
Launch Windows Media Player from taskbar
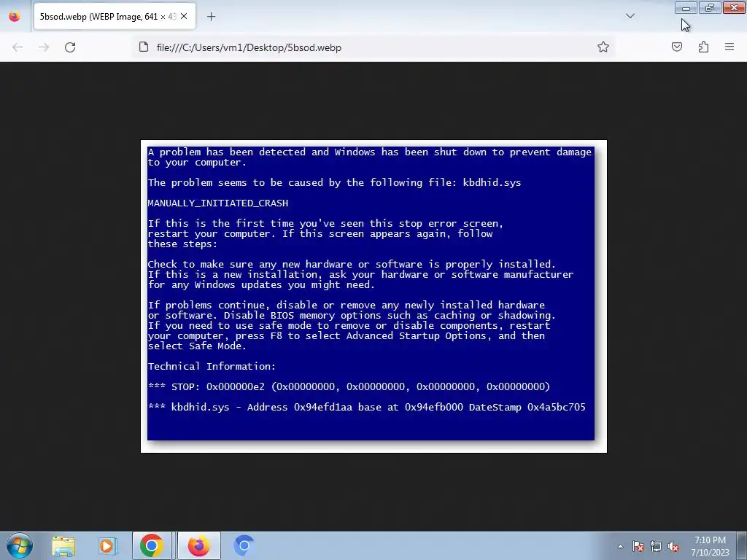coord(107,546)
